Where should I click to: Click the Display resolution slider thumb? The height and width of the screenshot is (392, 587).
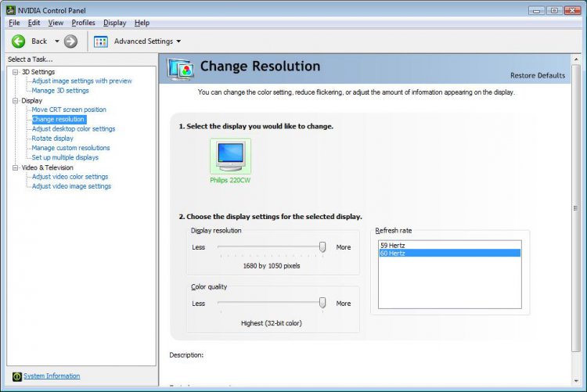pyautogui.click(x=322, y=246)
